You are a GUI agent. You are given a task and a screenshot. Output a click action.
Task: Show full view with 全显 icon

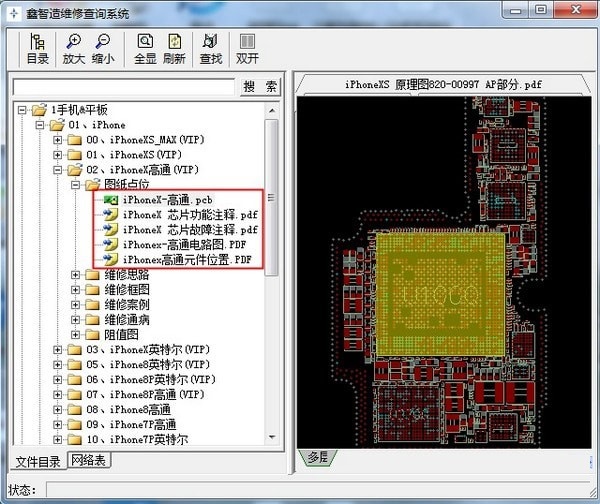tap(145, 49)
